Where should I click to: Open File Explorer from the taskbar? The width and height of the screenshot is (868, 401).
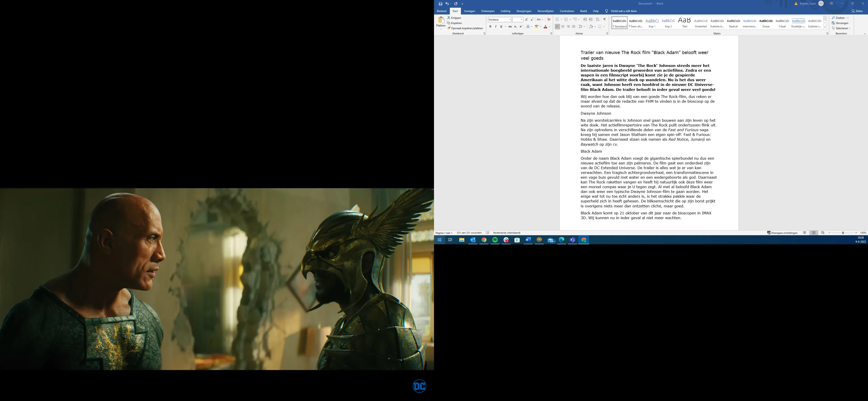click(462, 240)
